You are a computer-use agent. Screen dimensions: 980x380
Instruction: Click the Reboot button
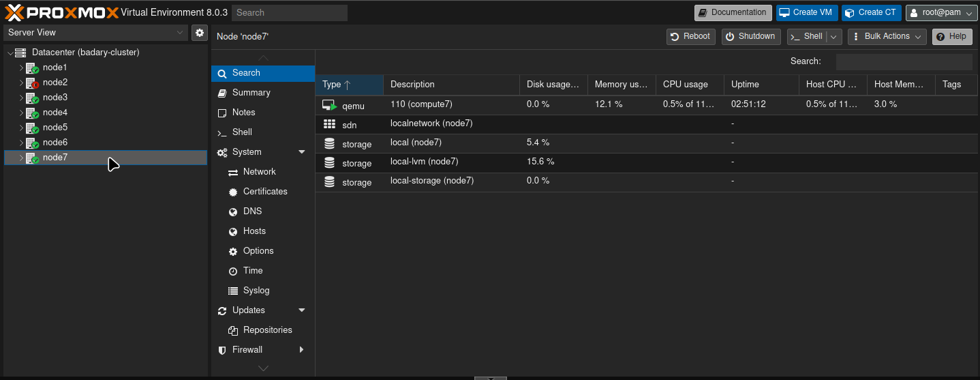[691, 37]
